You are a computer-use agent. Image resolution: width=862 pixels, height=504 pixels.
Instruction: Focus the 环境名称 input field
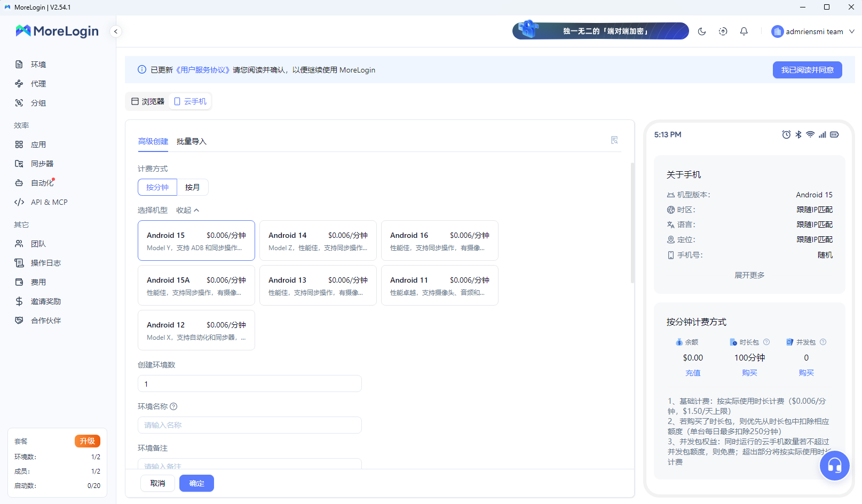pyautogui.click(x=250, y=425)
